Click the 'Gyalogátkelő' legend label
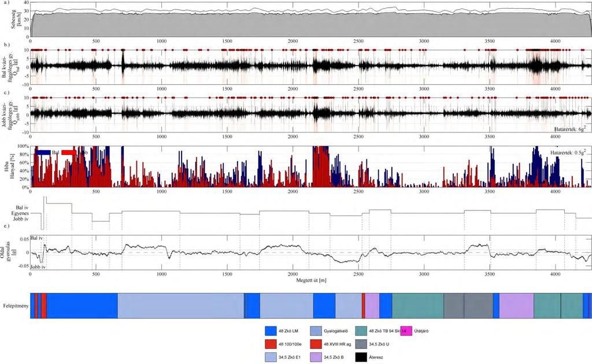This screenshot has height=364, width=592. coord(336,331)
